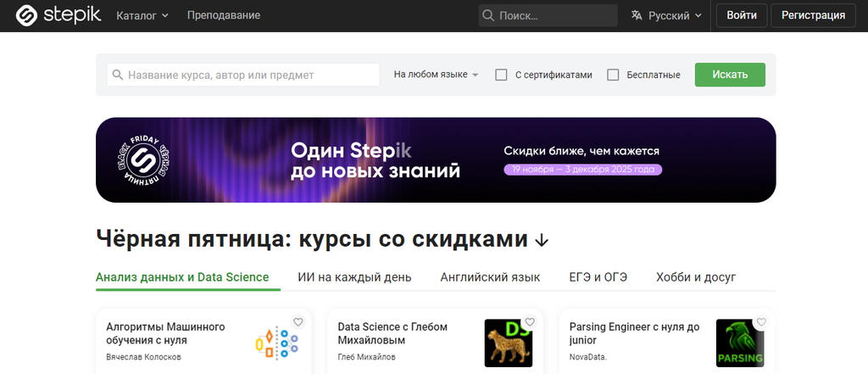Open Алгоритмы Машинного обучения с нуля course title

tap(165, 333)
